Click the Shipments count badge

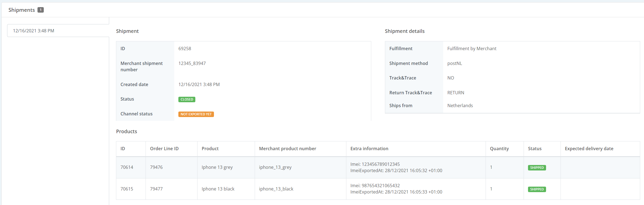pyautogui.click(x=40, y=10)
